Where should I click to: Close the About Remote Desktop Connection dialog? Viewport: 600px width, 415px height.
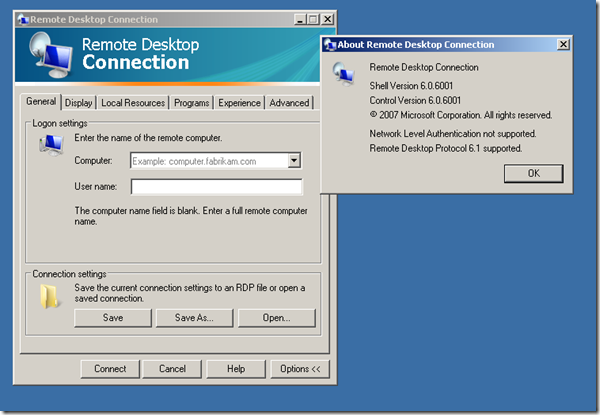point(563,45)
